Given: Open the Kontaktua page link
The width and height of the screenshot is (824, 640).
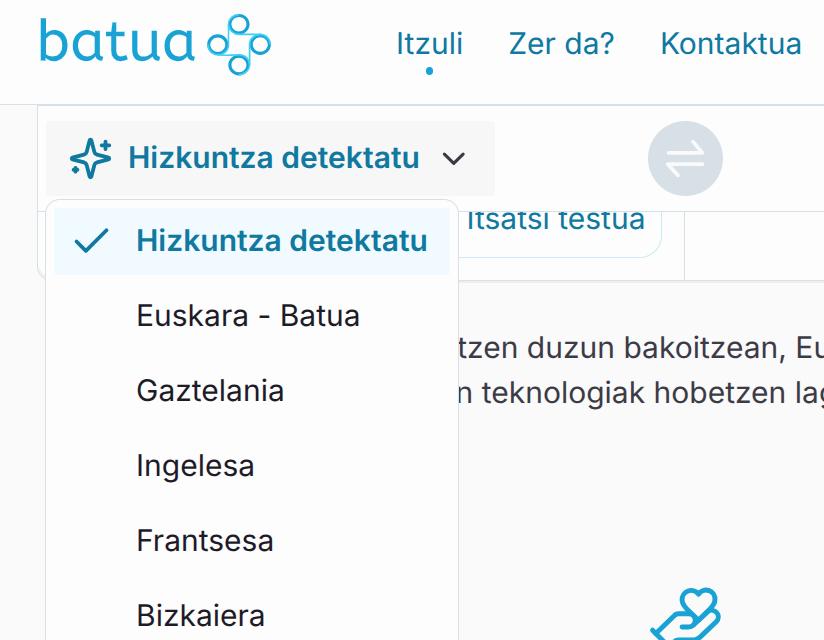Looking at the screenshot, I should pos(731,44).
